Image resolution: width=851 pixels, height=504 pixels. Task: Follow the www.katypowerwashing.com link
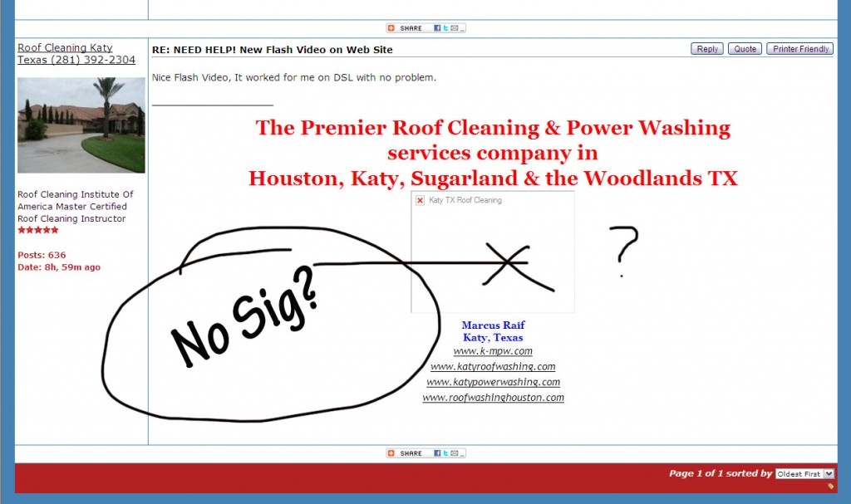click(493, 382)
